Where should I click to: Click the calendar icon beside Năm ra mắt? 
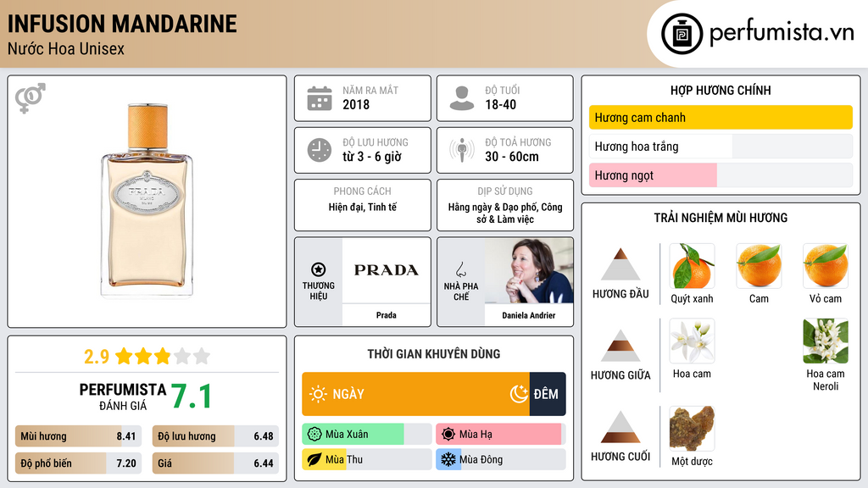[x=320, y=98]
